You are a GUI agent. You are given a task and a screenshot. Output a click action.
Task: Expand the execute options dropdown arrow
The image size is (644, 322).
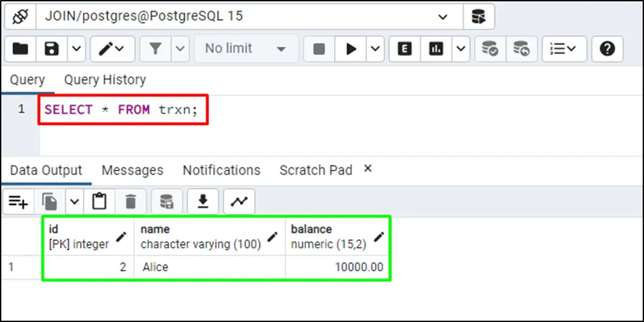(x=376, y=49)
